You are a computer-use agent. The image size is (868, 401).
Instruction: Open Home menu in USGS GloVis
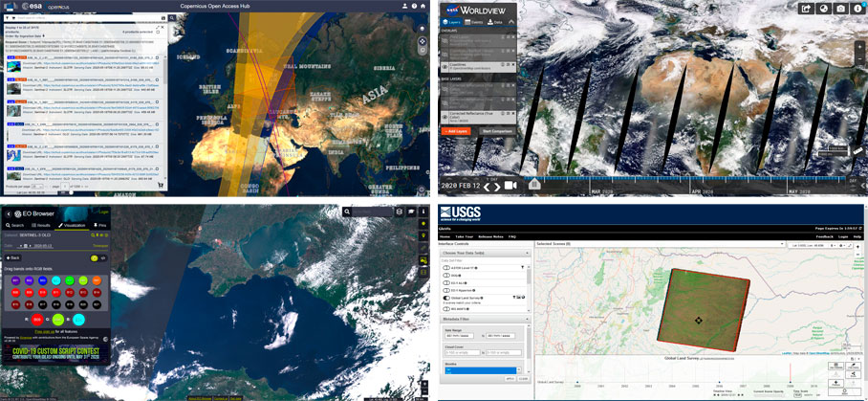(x=445, y=236)
